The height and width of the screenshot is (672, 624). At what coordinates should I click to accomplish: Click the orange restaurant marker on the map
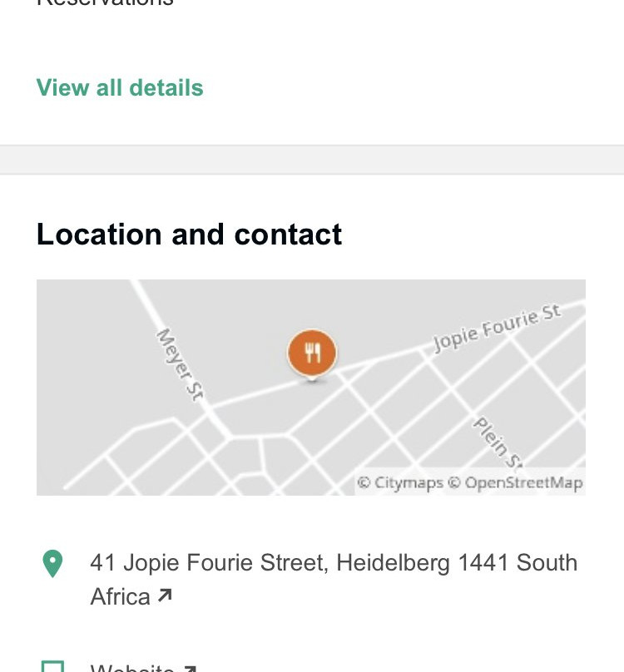[312, 353]
